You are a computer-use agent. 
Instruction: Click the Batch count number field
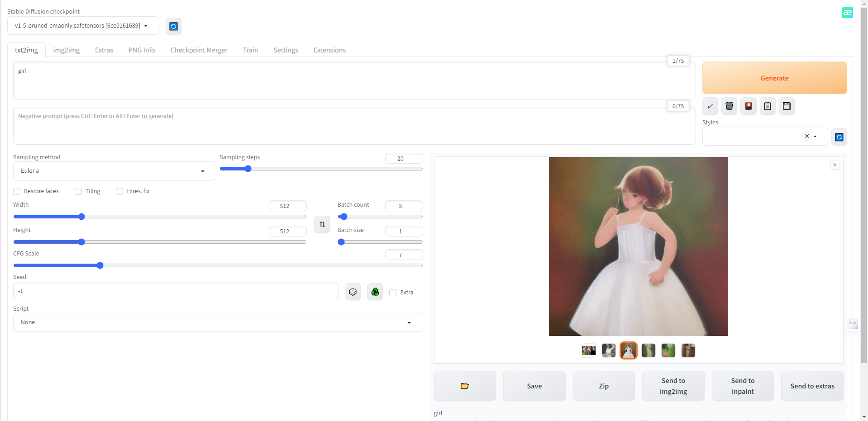404,206
